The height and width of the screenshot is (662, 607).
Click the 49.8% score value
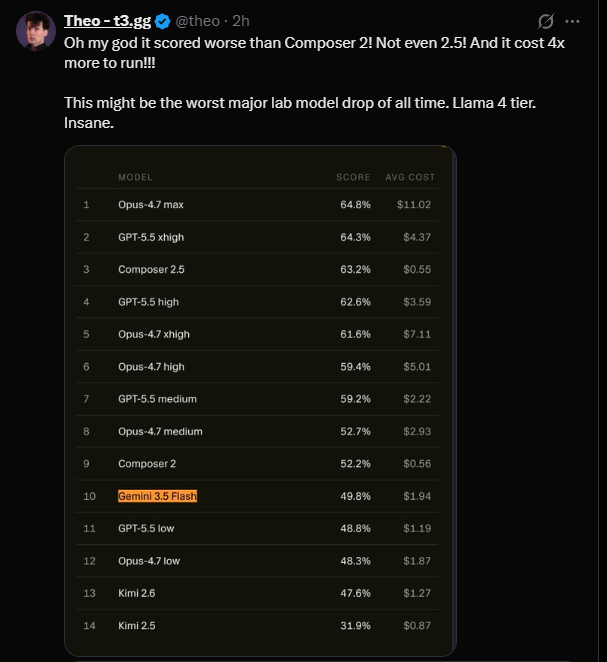[x=355, y=496]
